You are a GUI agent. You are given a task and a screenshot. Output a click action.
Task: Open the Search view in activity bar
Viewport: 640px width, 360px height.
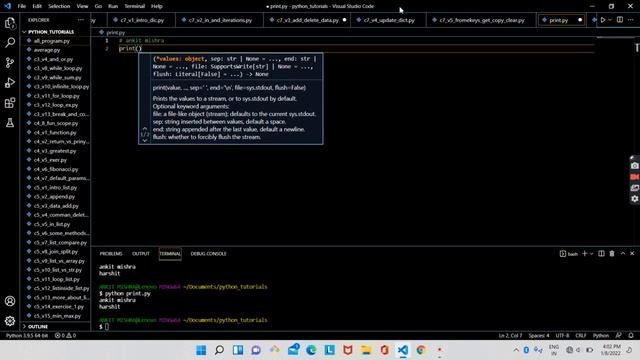[10, 42]
